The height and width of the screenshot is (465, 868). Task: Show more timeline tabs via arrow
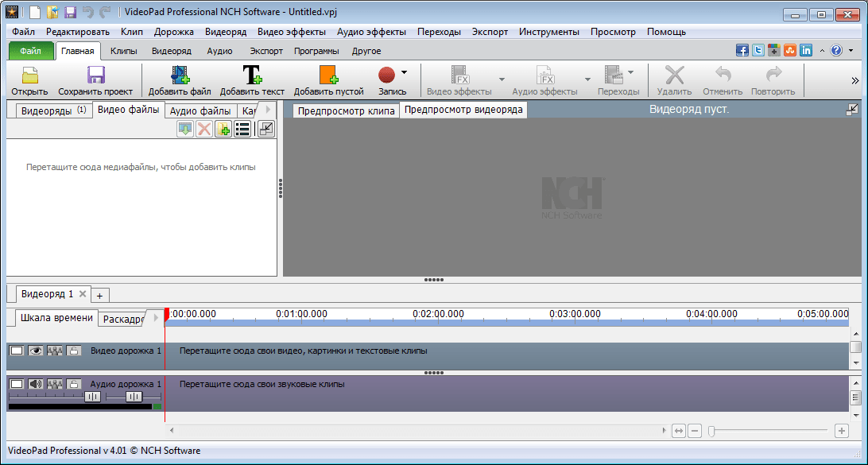point(156,318)
